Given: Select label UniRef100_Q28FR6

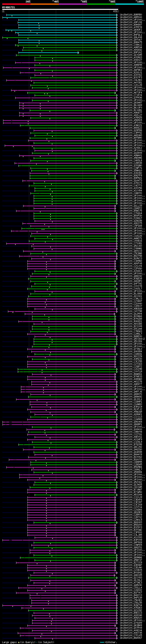Looking at the screenshot, I should pyautogui.click(x=131, y=130).
